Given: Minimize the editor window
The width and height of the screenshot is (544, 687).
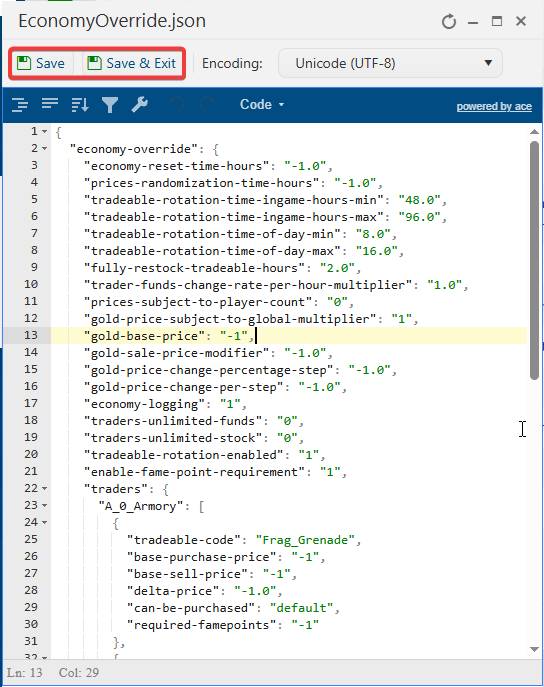Looking at the screenshot, I should pyautogui.click(x=473, y=22).
